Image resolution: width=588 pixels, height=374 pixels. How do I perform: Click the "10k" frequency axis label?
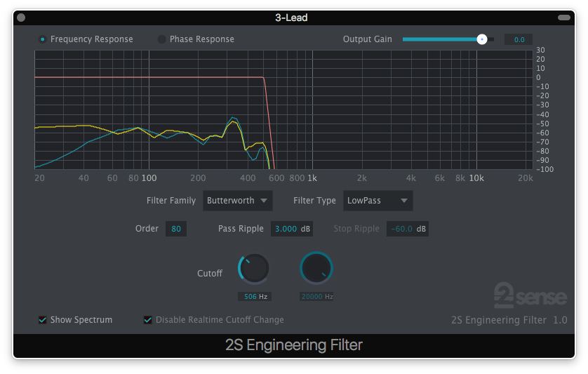(476, 178)
